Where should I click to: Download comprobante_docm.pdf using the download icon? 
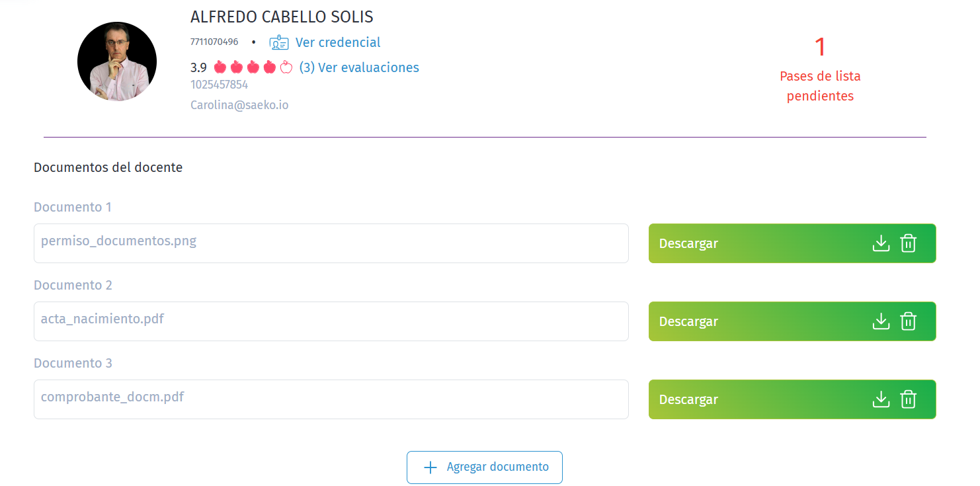coord(881,399)
